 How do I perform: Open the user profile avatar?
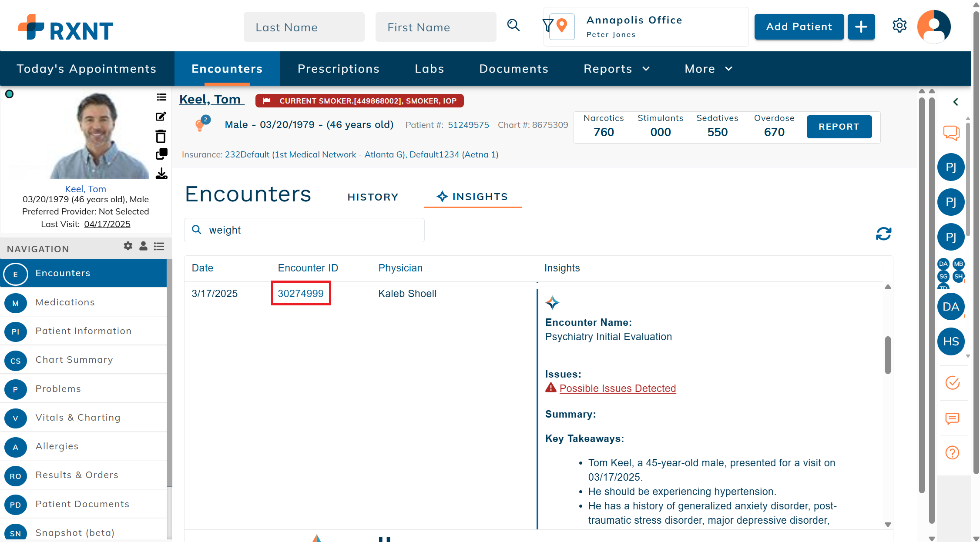pos(934,26)
